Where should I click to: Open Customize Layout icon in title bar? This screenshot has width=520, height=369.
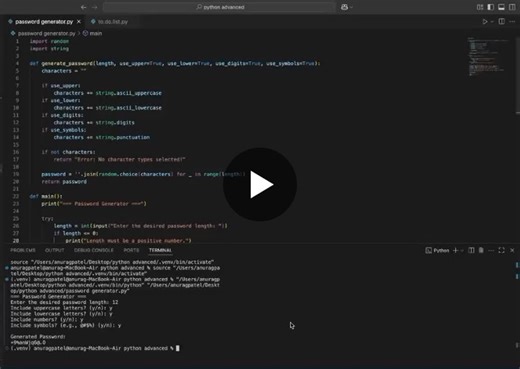click(480, 7)
